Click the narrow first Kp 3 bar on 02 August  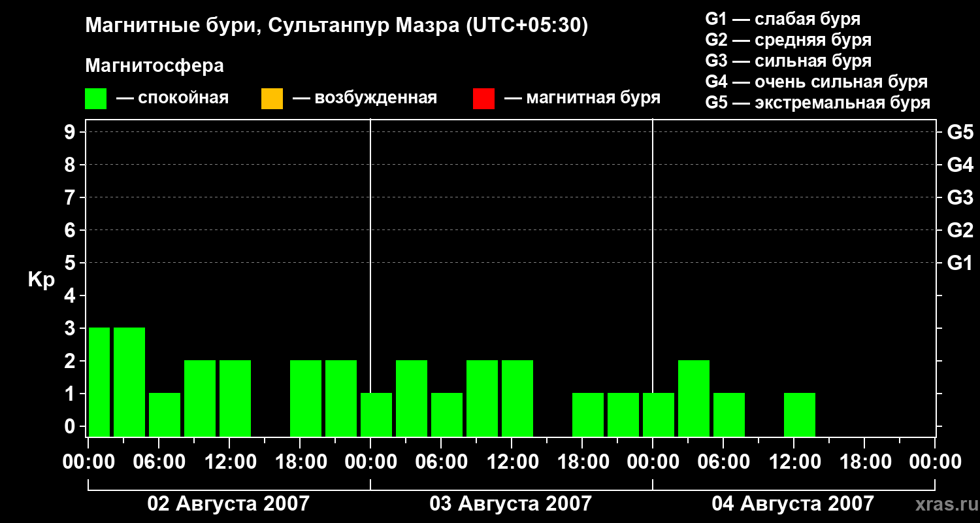tap(99, 382)
